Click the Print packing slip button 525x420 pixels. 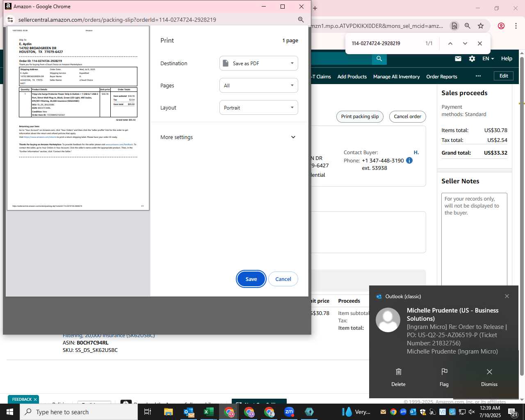(x=360, y=116)
